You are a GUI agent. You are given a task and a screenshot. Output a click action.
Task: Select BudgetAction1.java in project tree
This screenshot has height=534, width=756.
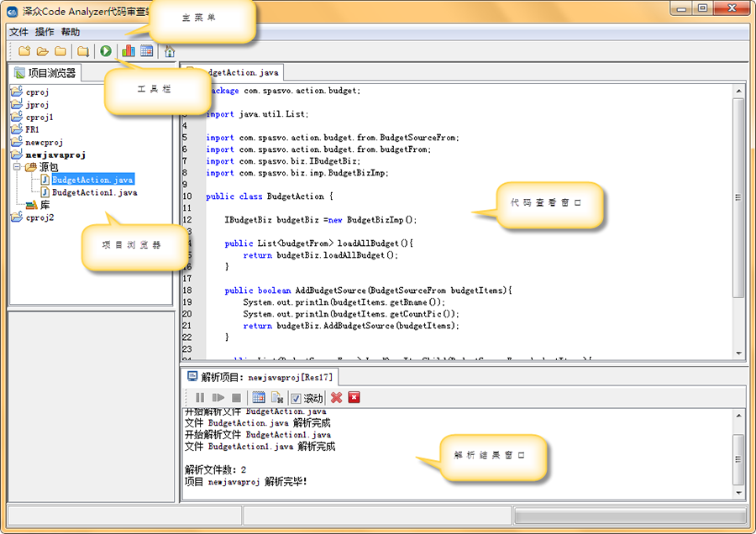click(94, 192)
